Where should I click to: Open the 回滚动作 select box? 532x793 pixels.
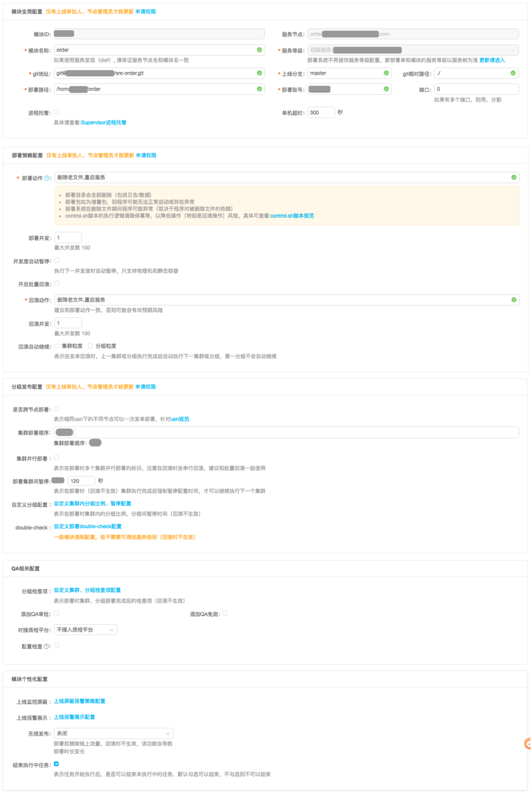287,300
